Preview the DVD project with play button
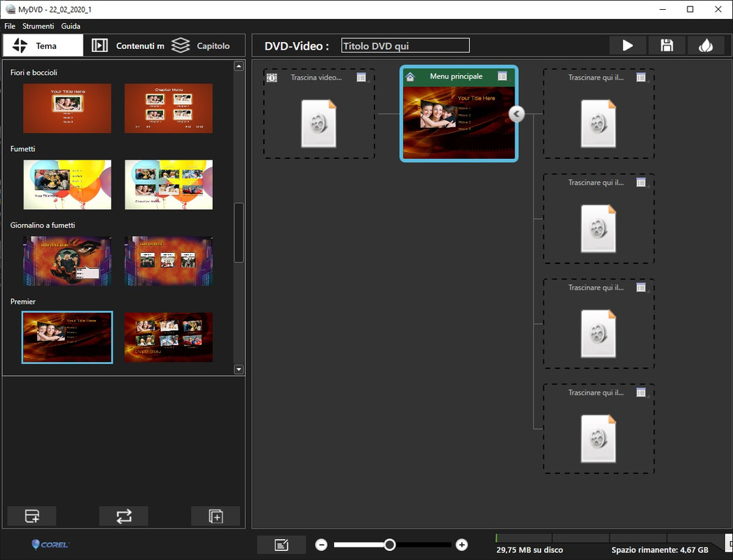The width and height of the screenshot is (733, 560). tap(628, 45)
